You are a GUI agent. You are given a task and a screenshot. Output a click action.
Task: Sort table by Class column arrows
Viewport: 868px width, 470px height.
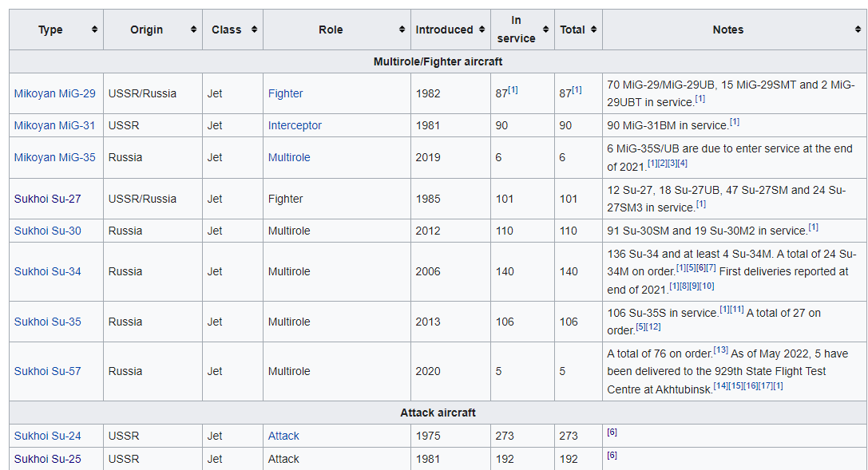tap(254, 30)
